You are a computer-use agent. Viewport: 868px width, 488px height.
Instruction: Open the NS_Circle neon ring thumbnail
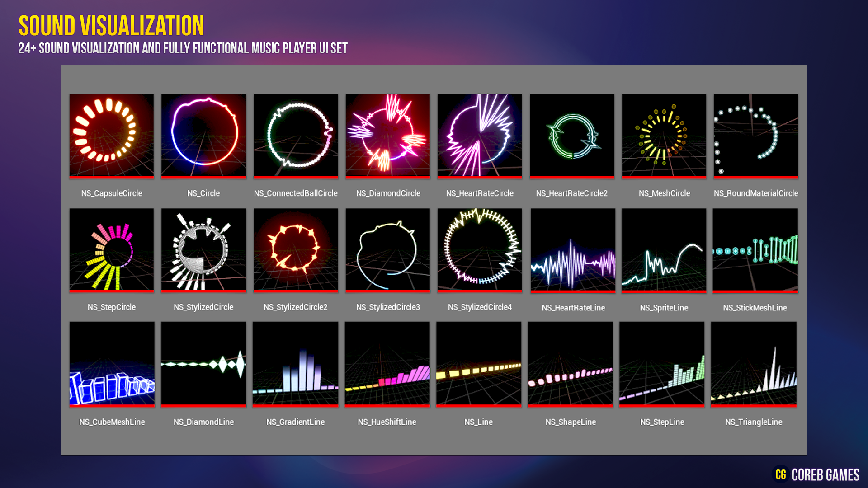(203, 136)
